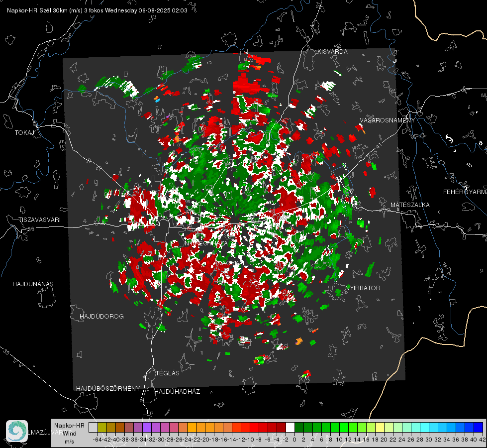This screenshot has height=448, width=487.
Task: Click the HAJDÚHADHÁZ city label
Action: point(177,392)
